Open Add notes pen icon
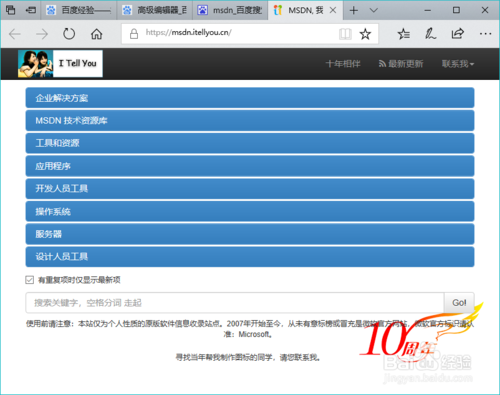The height and width of the screenshot is (395, 500). click(430, 34)
